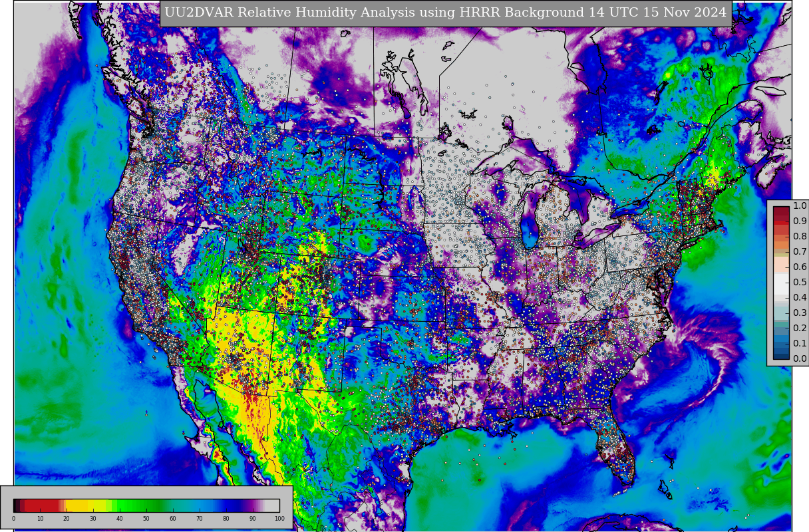
Task: Select the "10" tick label on the horizontal colorbar
Action: (x=40, y=519)
